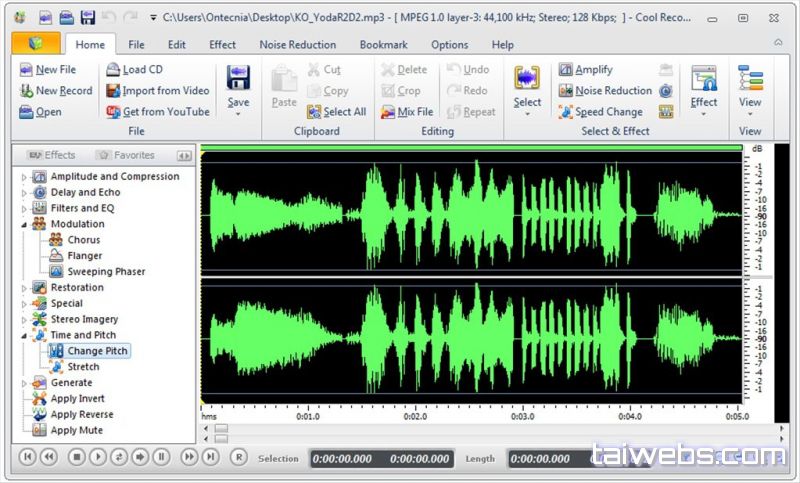Image resolution: width=800 pixels, height=483 pixels.
Task: Open the Noise Reduction ribbon tab
Action: point(297,45)
